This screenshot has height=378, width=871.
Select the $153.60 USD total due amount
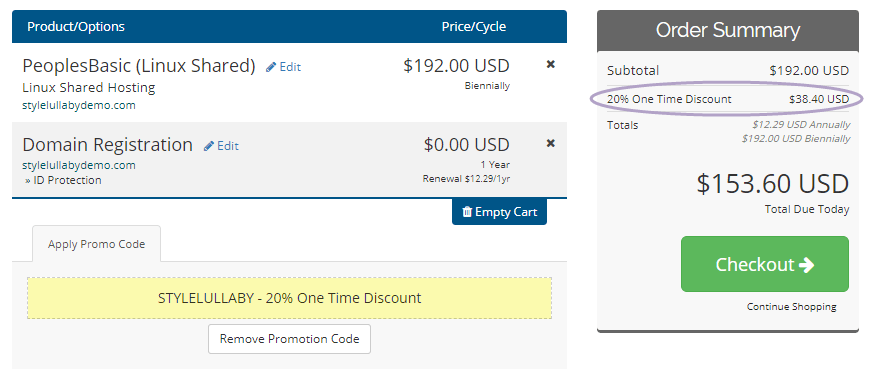[773, 184]
